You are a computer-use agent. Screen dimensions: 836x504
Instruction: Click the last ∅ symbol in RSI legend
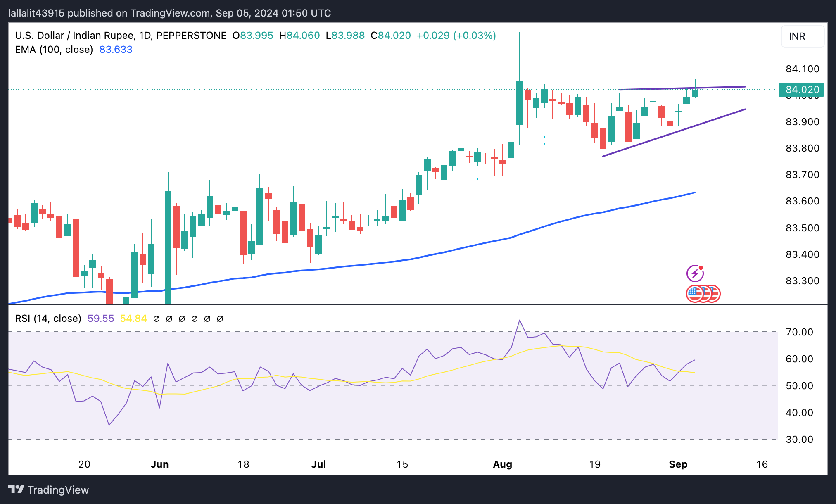(x=220, y=319)
